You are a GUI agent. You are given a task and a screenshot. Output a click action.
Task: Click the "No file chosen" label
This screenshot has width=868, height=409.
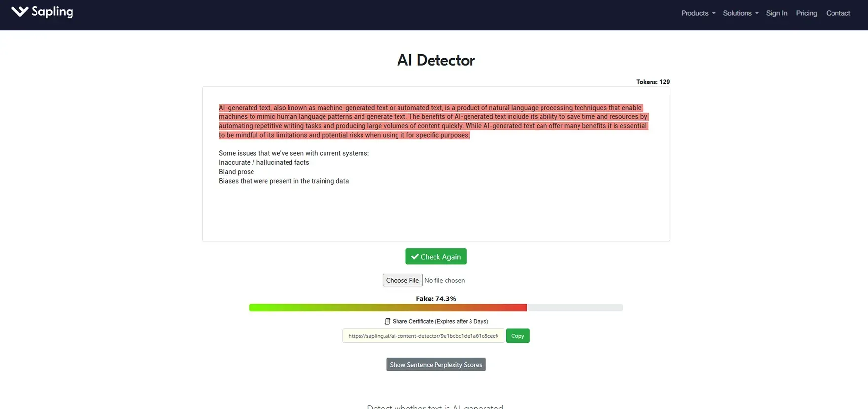pos(444,280)
